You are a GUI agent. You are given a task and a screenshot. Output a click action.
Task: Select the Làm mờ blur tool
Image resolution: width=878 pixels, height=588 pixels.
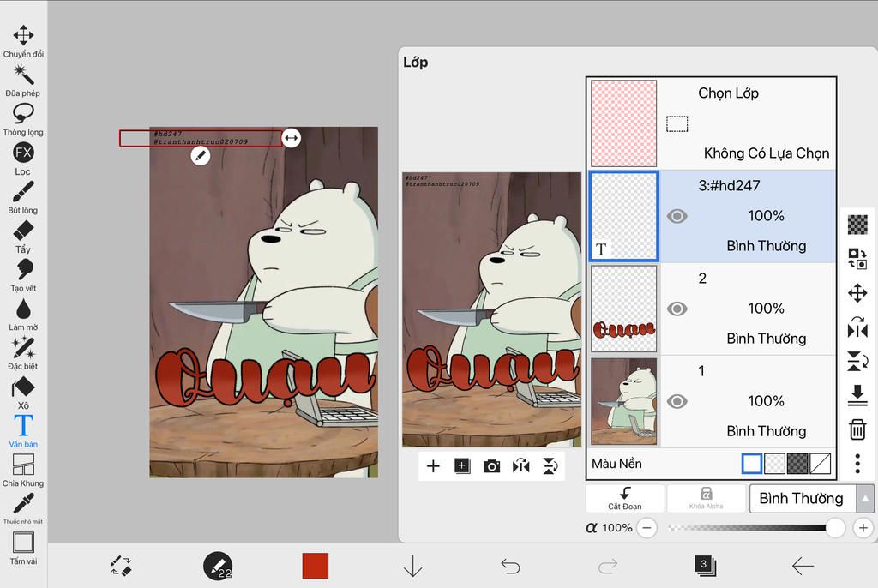[x=23, y=315]
